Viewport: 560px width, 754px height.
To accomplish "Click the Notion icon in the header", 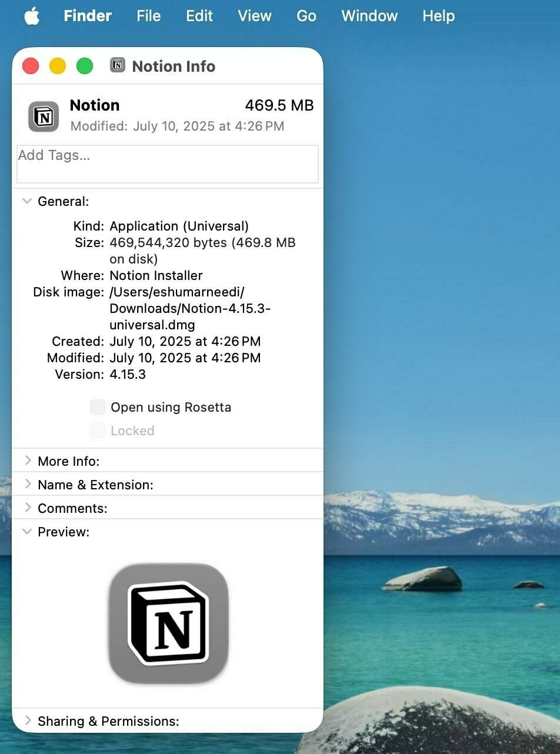I will 44,116.
